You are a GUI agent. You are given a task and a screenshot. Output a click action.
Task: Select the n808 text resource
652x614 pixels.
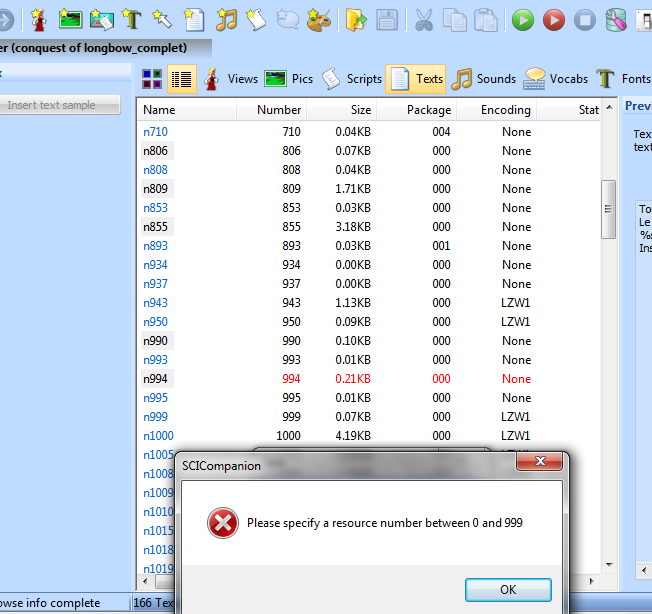155,170
